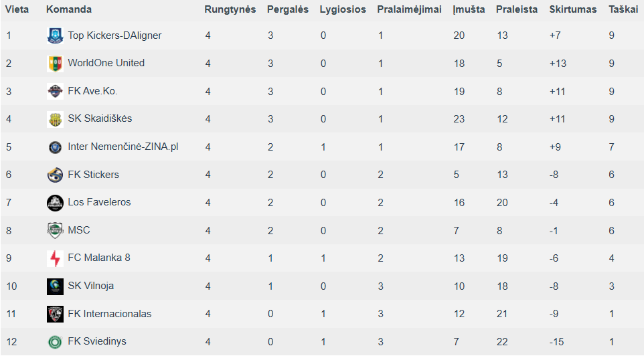Click the Top Kickers-DAligner team logo

(x=55, y=35)
